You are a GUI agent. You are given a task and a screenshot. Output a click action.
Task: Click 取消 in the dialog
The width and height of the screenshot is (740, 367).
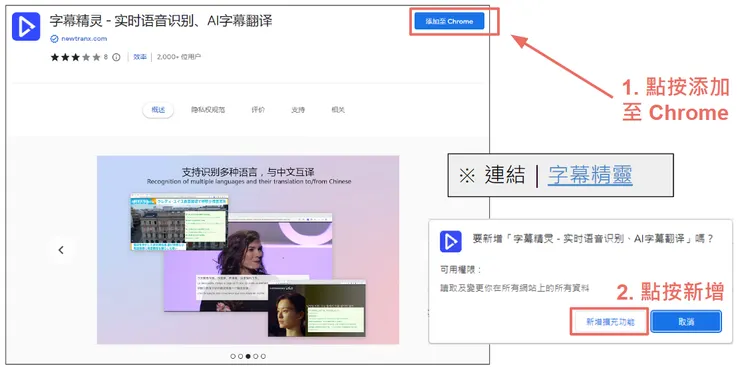[686, 322]
